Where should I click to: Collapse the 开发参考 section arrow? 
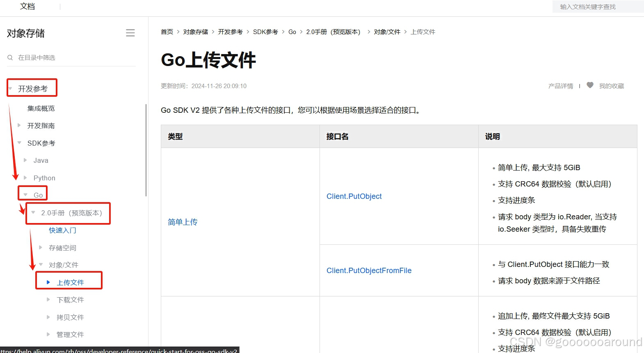(11, 89)
